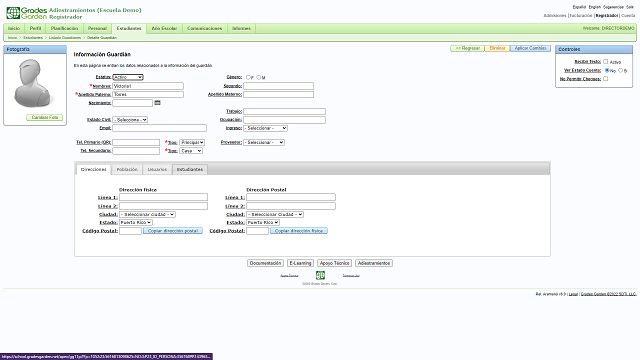The width and height of the screenshot is (640, 360).
Task: Click the Aplicar Cambios button
Action: [530, 48]
